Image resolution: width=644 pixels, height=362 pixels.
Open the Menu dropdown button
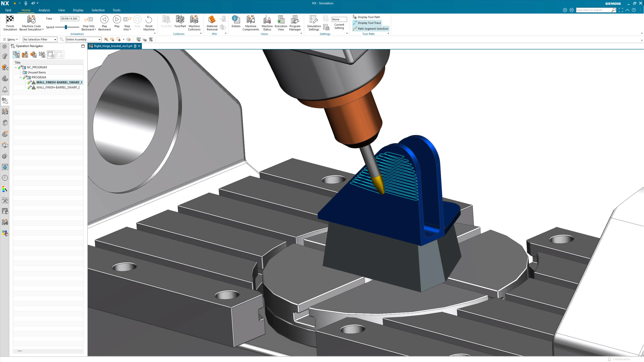tap(11, 40)
